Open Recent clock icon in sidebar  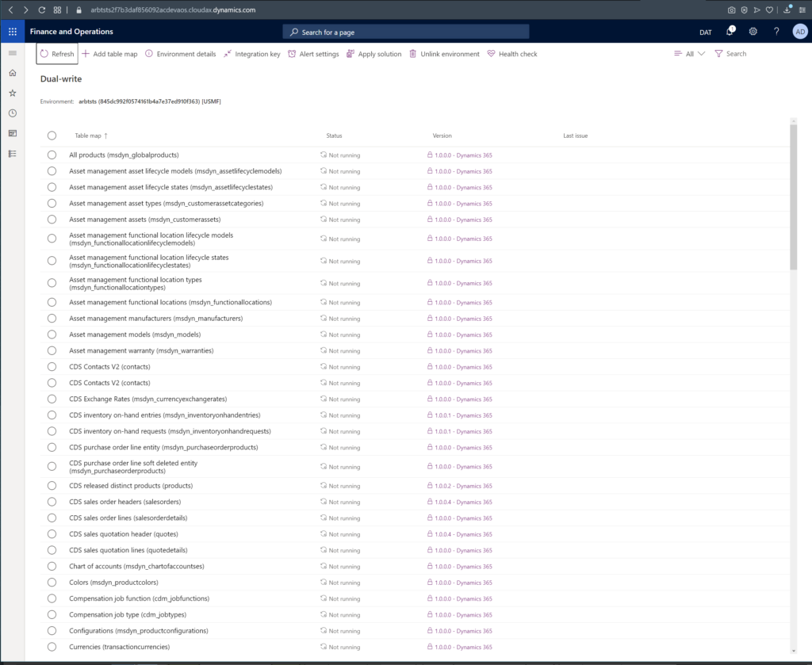tap(13, 113)
